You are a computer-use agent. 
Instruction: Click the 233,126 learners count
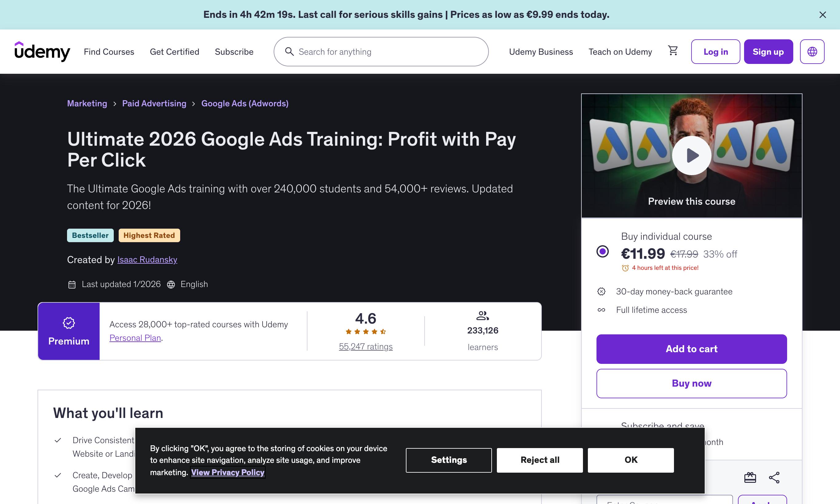(482, 330)
